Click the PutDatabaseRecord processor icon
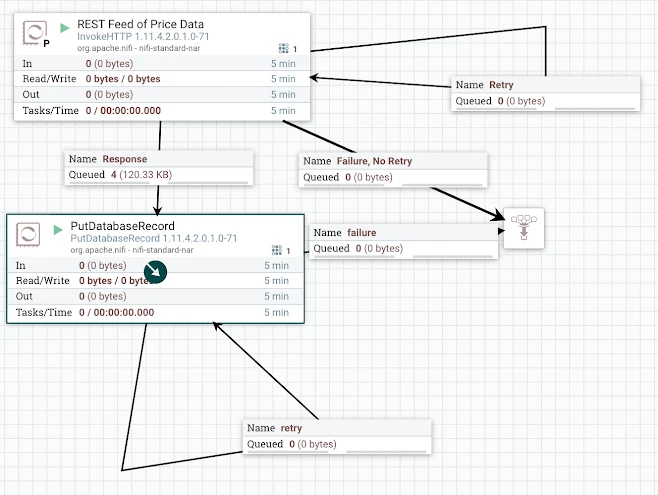Viewport: 658px width, 495px height. point(28,234)
